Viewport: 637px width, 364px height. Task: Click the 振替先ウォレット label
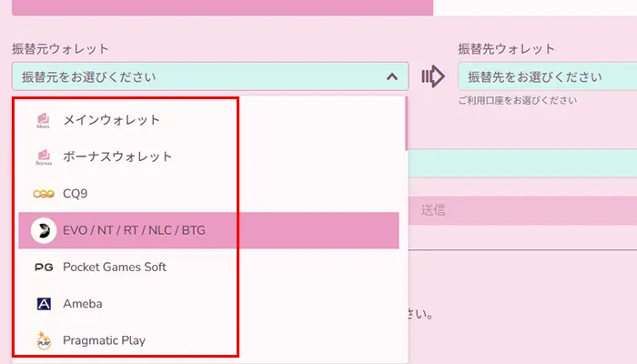point(507,49)
